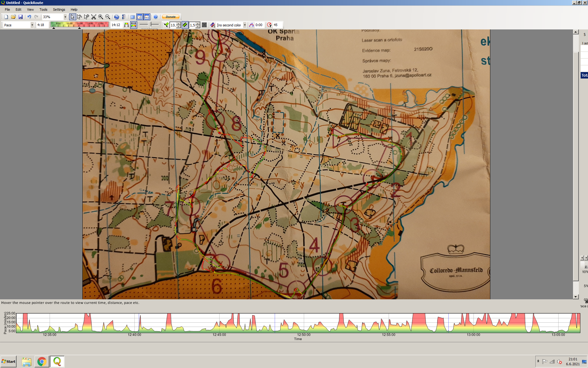
Task: Select the adjust route tool
Action: 79,17
